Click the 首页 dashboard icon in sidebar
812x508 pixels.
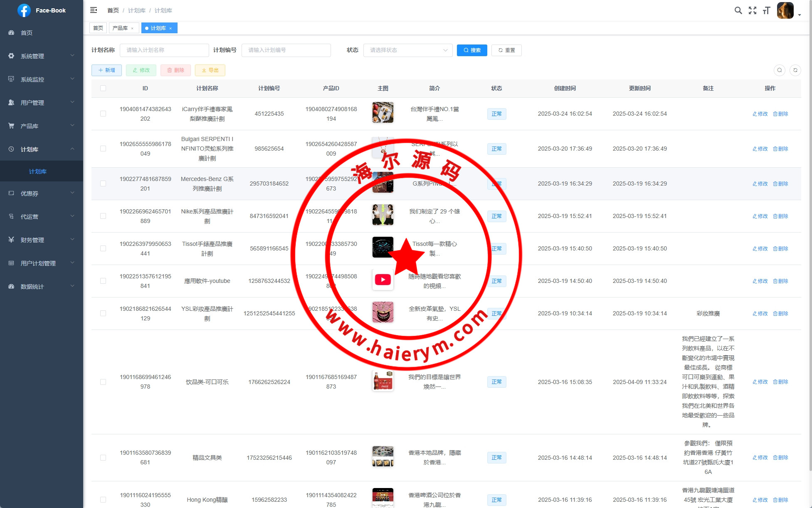11,32
